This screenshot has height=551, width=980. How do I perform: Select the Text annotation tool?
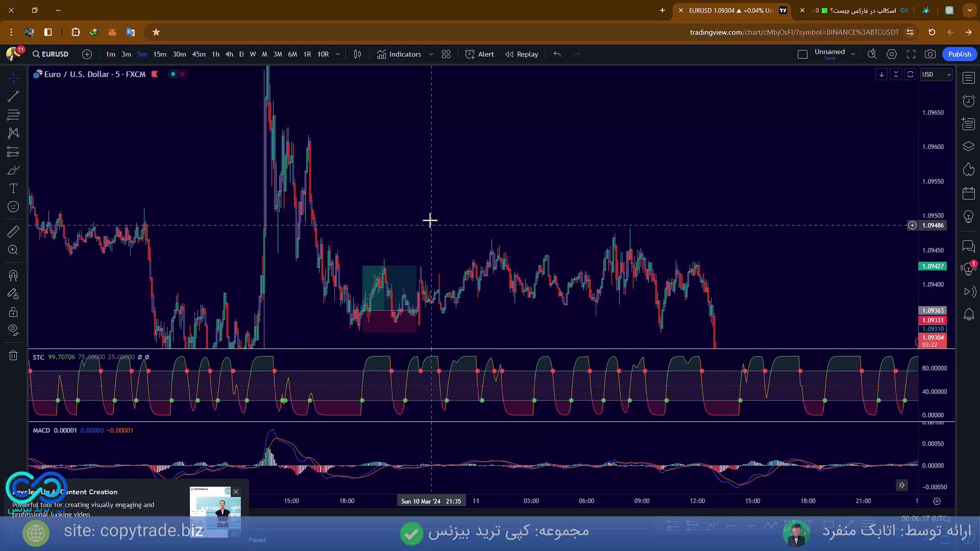point(13,189)
